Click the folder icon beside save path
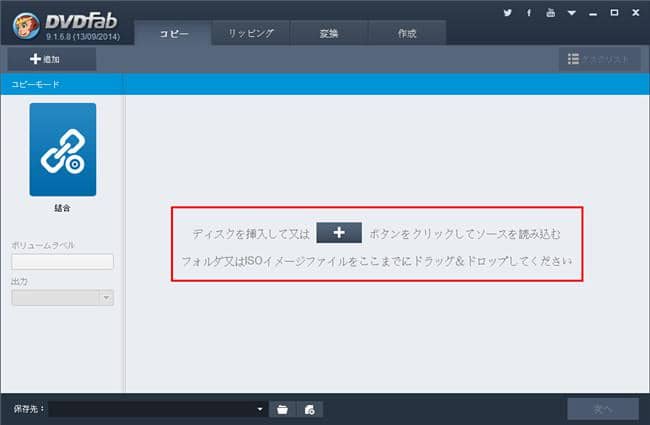 coord(282,409)
